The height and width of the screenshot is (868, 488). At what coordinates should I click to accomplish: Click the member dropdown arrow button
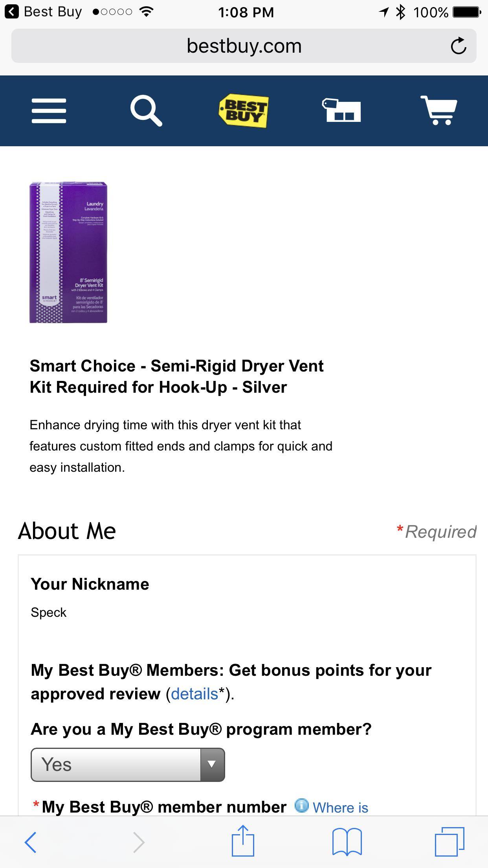tap(212, 765)
